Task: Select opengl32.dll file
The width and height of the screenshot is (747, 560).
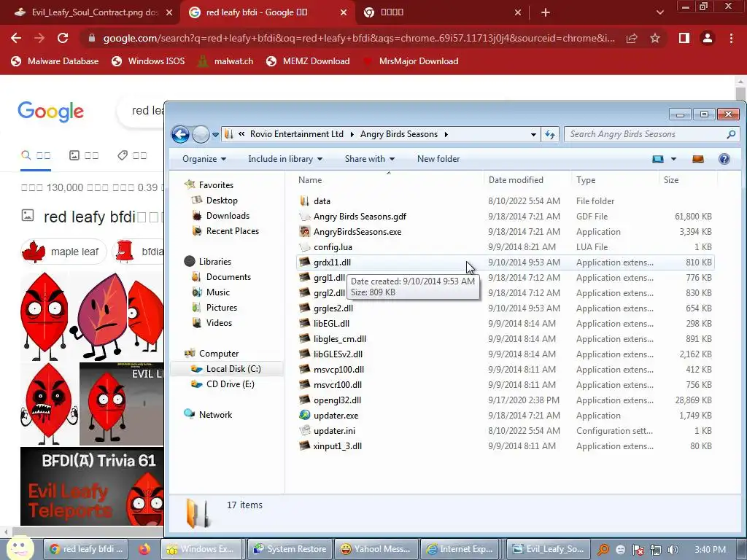Action: point(505,400)
